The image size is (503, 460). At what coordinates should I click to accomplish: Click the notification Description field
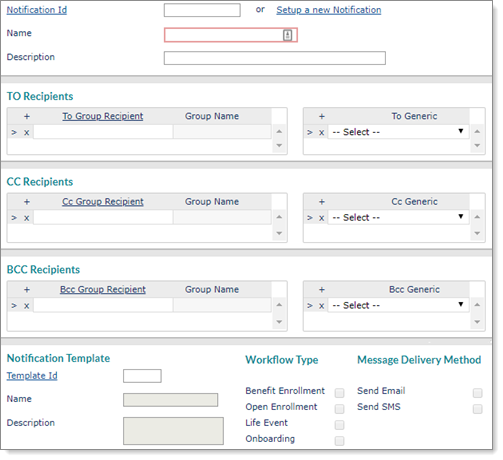pos(275,58)
